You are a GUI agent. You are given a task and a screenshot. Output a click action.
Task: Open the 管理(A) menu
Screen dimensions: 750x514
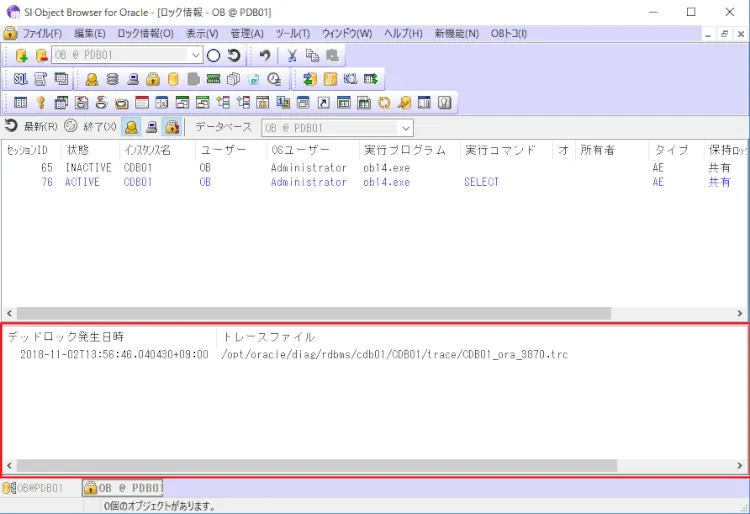click(247, 33)
